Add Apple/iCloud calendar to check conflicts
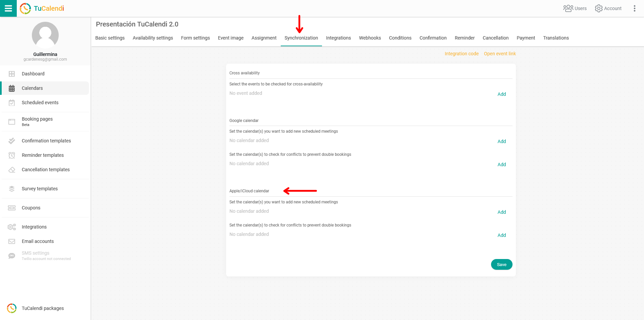644x320 pixels. point(502,235)
